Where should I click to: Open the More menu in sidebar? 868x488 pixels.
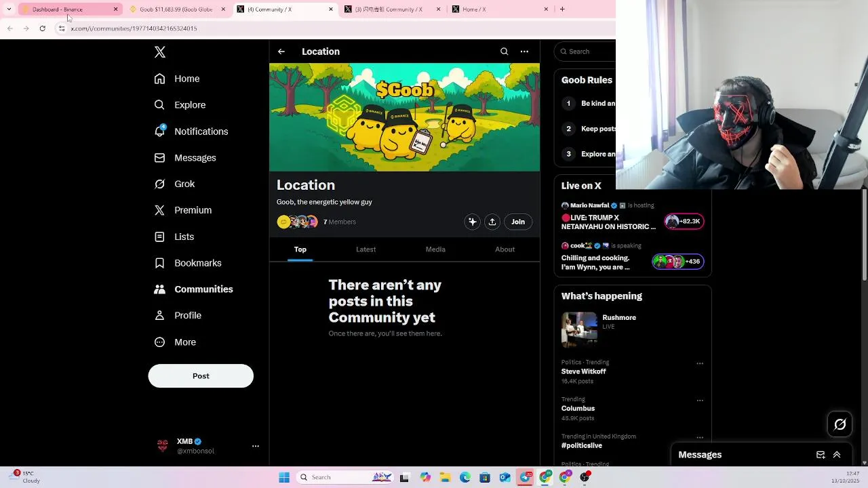[175, 342]
